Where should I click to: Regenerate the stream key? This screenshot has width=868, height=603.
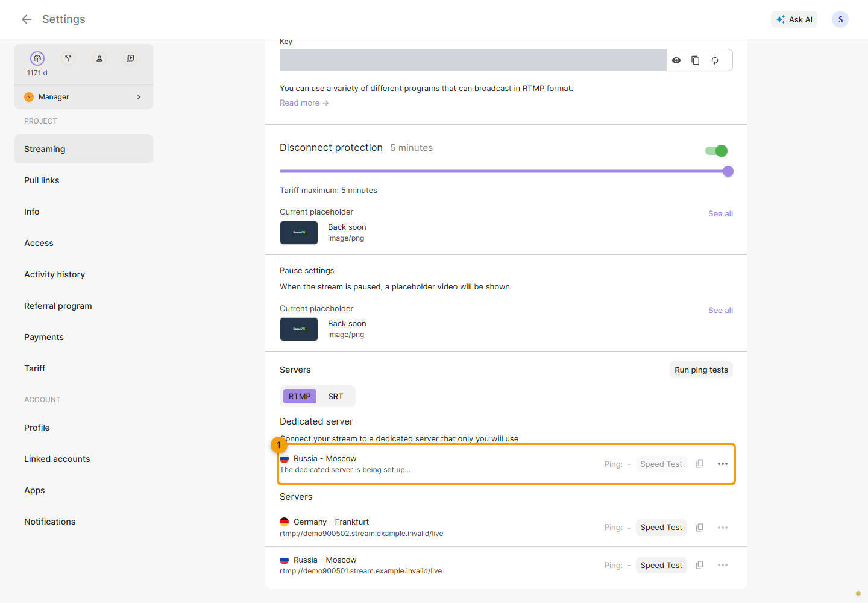tap(715, 60)
